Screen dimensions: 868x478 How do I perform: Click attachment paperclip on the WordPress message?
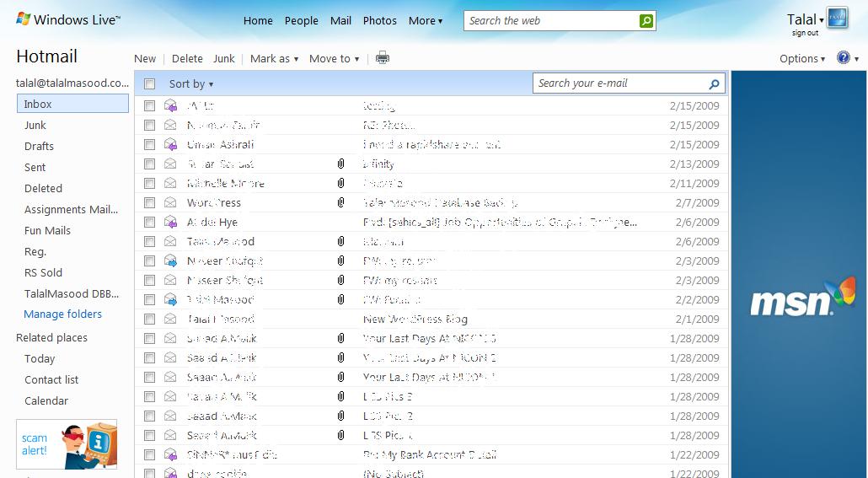point(341,202)
